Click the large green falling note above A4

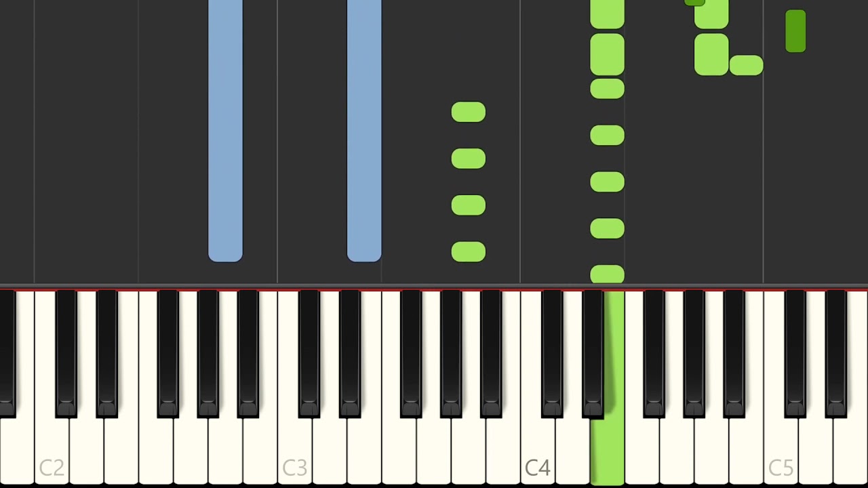click(711, 54)
